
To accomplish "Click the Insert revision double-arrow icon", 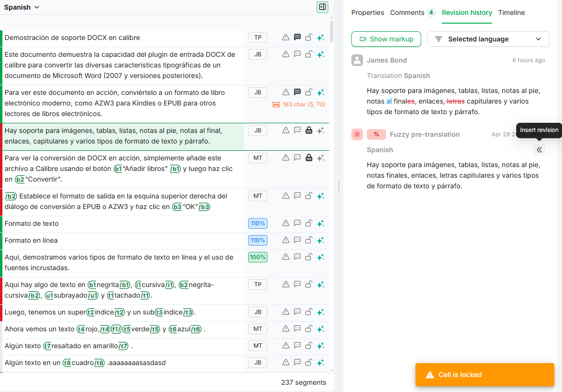I will pos(539,150).
